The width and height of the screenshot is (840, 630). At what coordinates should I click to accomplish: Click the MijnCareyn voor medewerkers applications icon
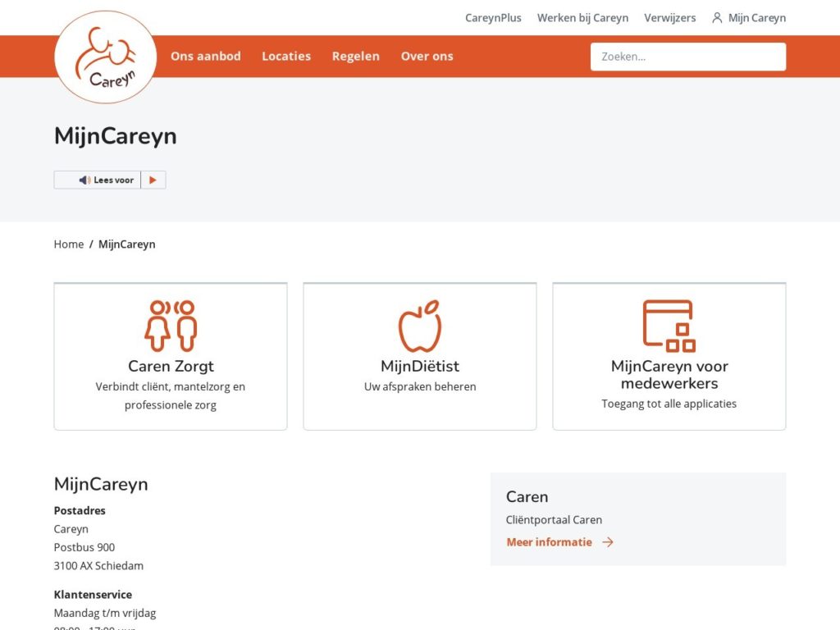tap(667, 323)
